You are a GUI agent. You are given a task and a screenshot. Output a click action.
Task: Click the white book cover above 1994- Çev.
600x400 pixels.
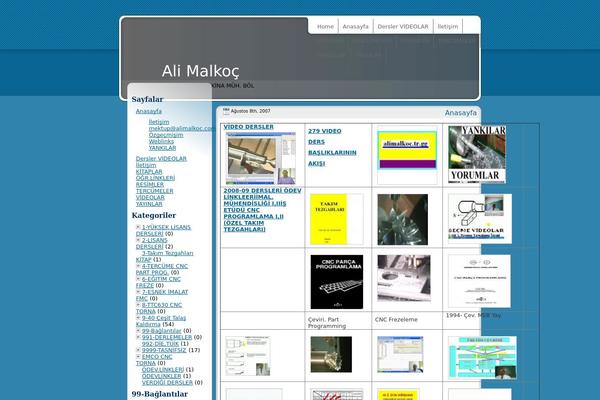479,281
